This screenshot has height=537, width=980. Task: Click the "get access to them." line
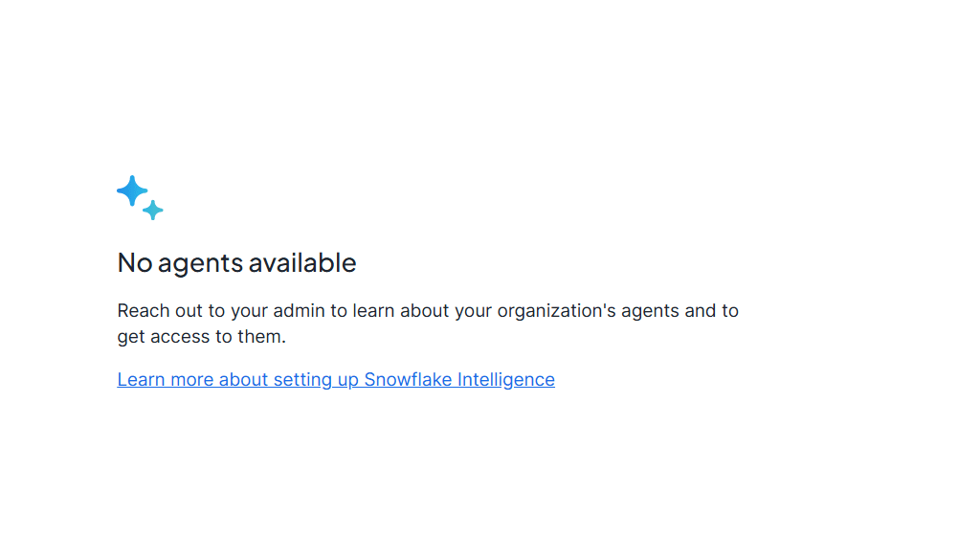coord(201,336)
